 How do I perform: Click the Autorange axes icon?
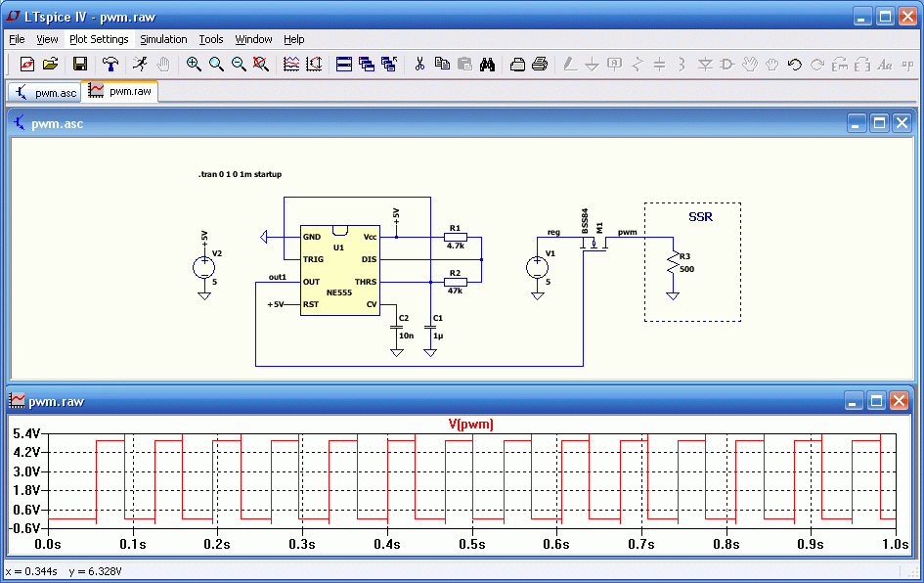(314, 64)
